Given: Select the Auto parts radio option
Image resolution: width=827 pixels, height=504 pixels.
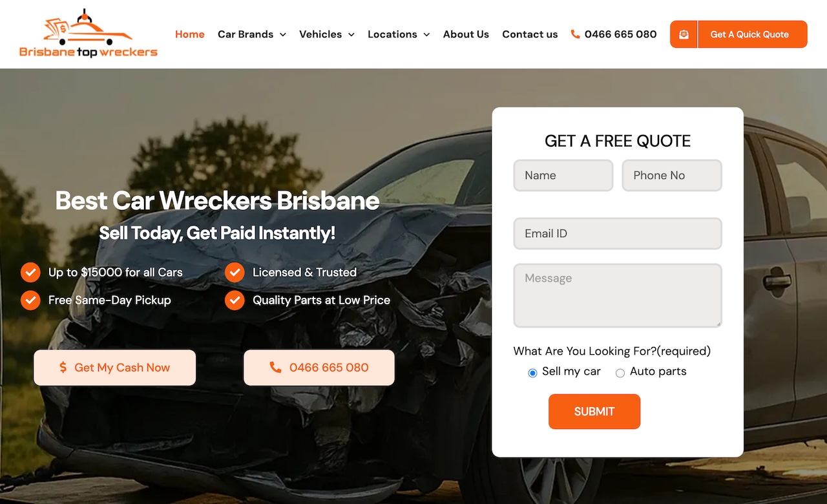Looking at the screenshot, I should (x=620, y=373).
